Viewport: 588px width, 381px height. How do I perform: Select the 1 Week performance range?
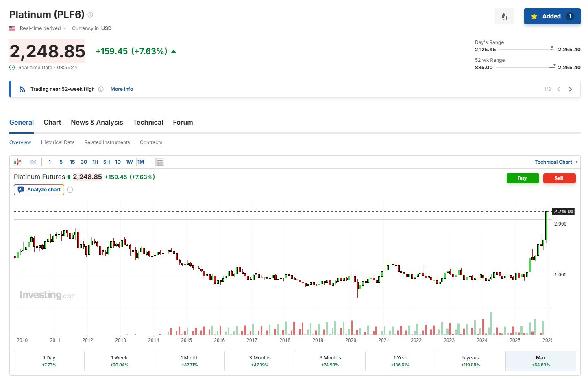120,361
